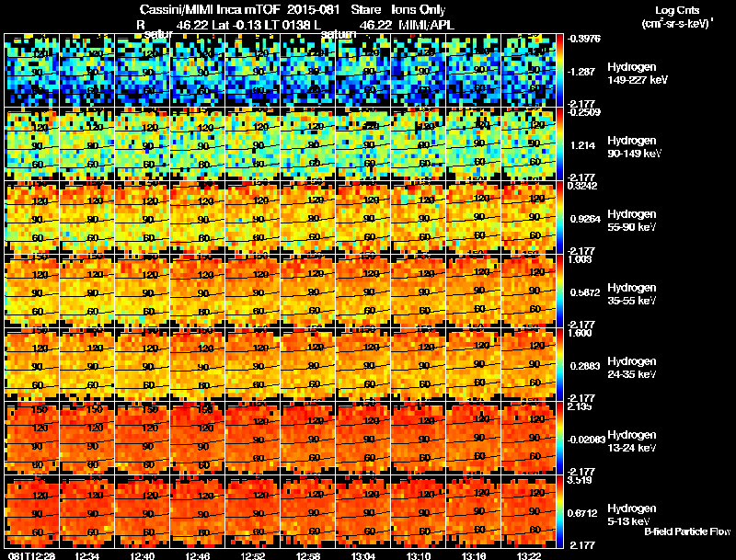Image resolution: width=736 pixels, height=560 pixels.
Task: Select the colorbar value '-1.287'
Action: (x=581, y=72)
